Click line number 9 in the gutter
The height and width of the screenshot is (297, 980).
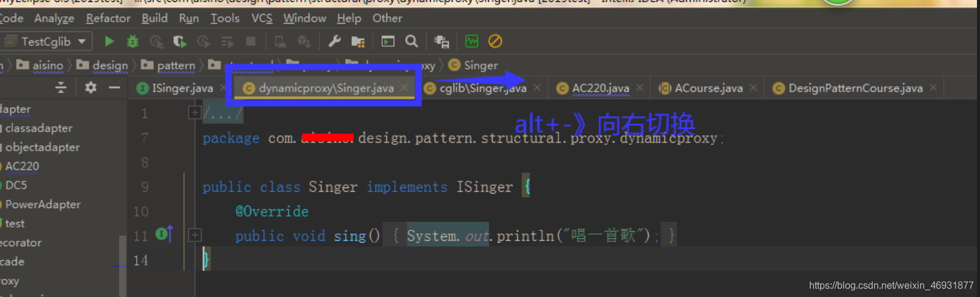coord(145,187)
